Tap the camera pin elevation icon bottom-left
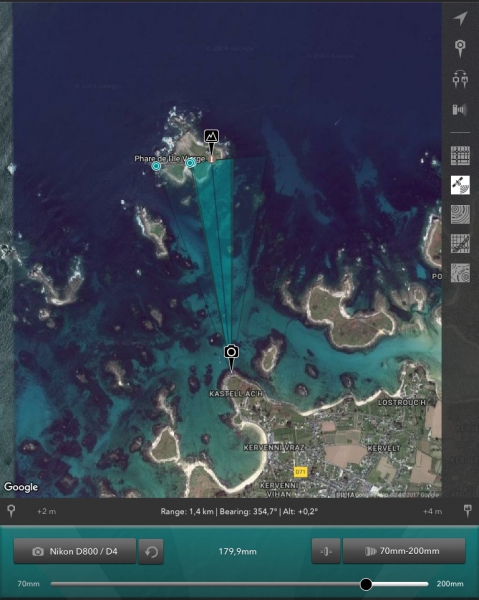The image size is (479, 600). 11,511
